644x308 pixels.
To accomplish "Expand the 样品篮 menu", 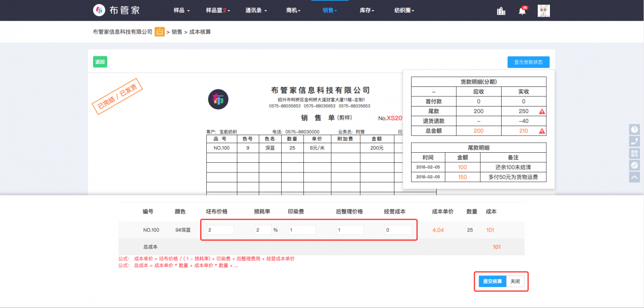I will pyautogui.click(x=218, y=11).
